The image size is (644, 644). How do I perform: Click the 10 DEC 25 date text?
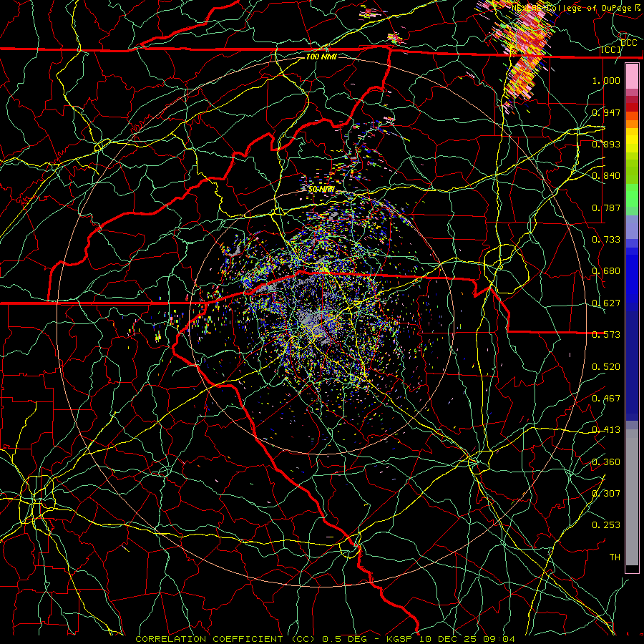448,639
